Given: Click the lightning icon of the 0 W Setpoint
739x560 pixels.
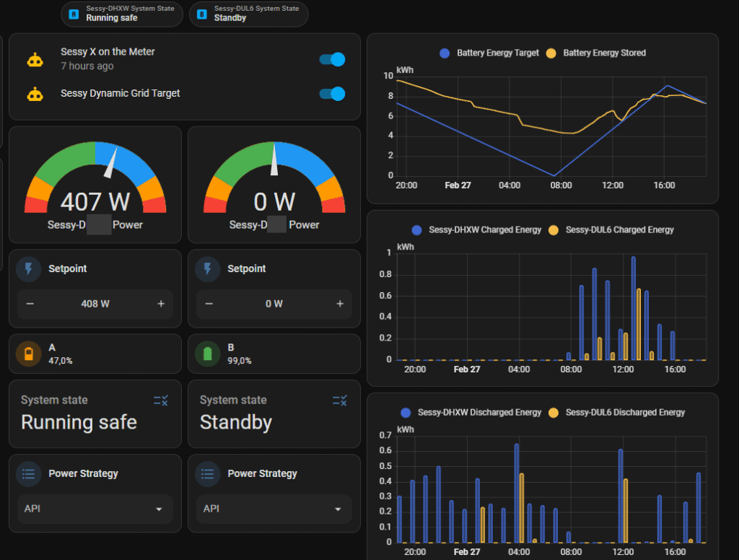Looking at the screenshot, I should point(208,269).
